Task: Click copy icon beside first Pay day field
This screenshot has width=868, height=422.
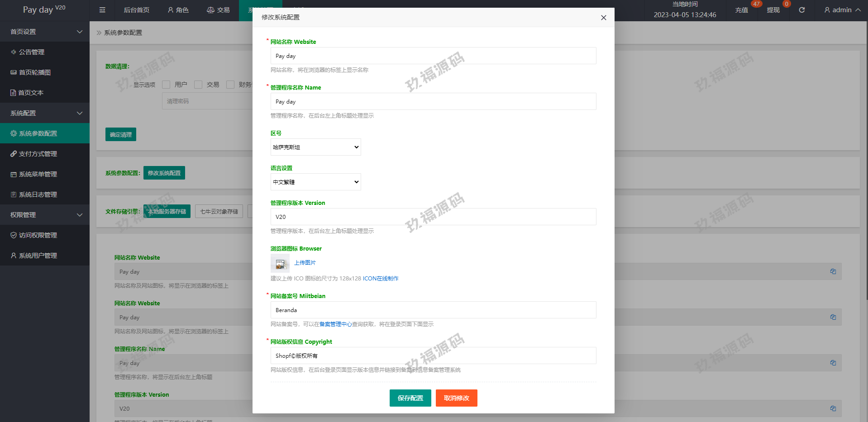Action: [x=833, y=271]
